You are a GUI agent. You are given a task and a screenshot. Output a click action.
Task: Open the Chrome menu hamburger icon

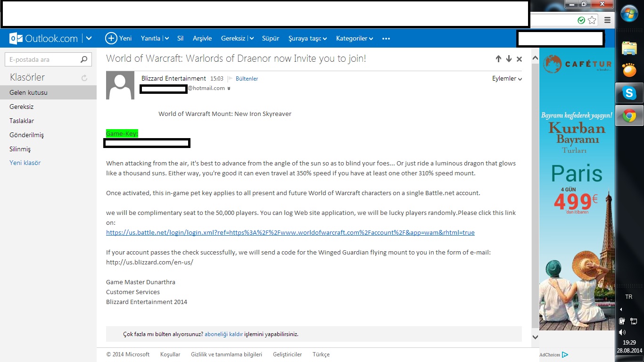pyautogui.click(x=607, y=20)
